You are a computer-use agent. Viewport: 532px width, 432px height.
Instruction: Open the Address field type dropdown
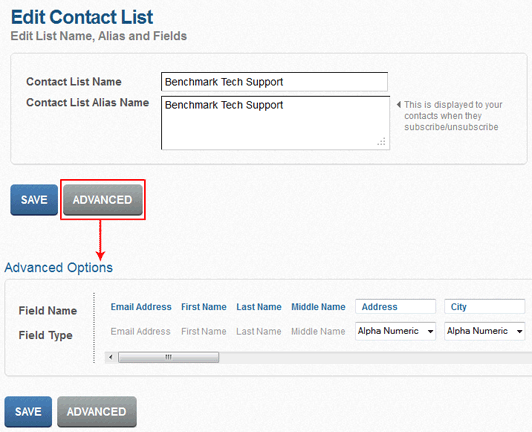395,331
